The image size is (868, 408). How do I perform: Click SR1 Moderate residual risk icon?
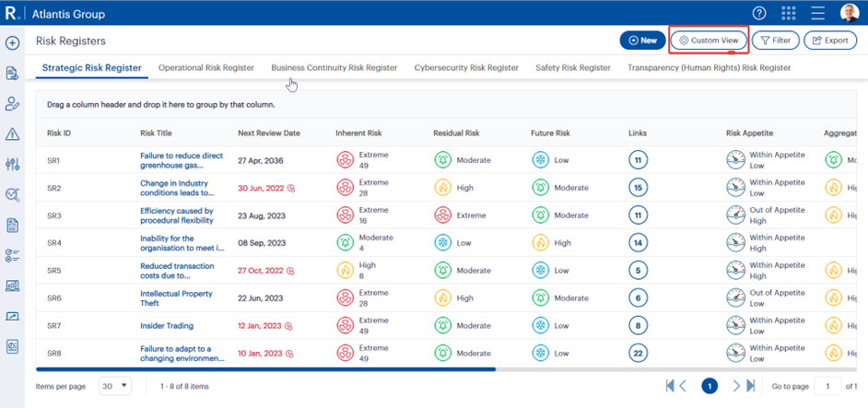[443, 160]
